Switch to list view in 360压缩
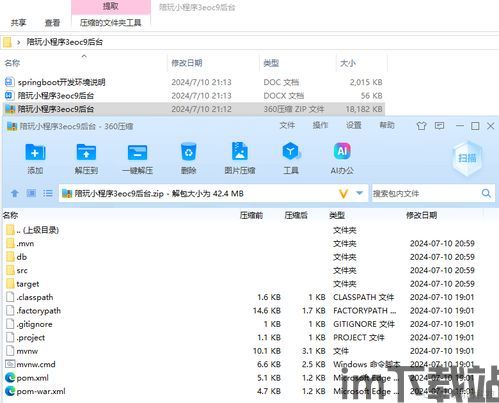Viewport: 499px width, 403px height. point(48,193)
